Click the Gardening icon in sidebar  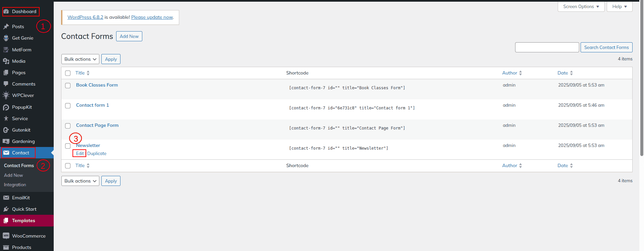pyautogui.click(x=6, y=141)
